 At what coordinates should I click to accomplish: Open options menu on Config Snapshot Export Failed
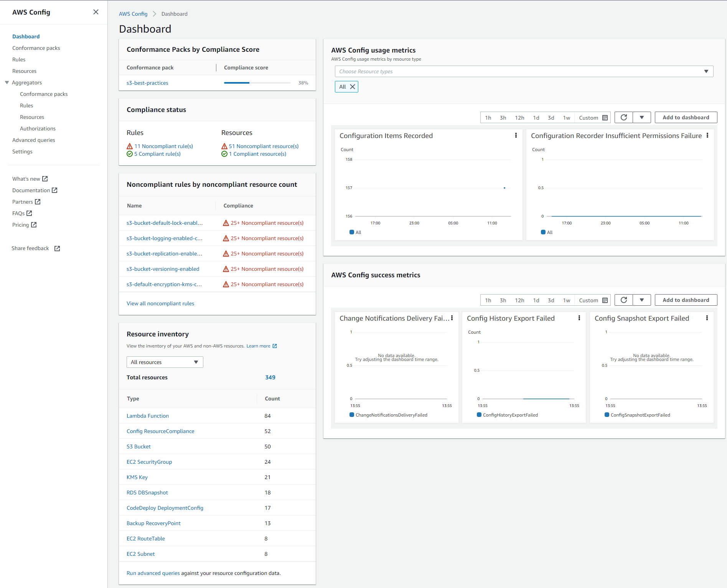click(707, 318)
